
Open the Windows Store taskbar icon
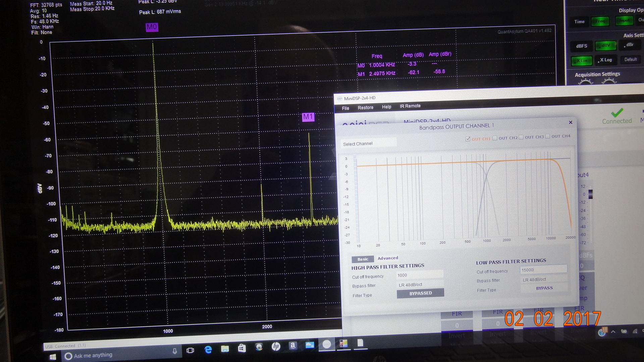(242, 348)
